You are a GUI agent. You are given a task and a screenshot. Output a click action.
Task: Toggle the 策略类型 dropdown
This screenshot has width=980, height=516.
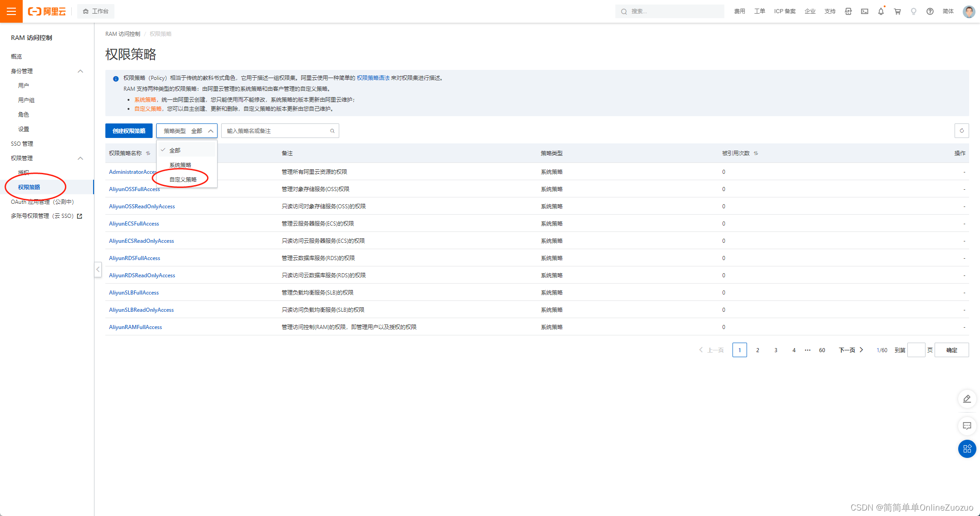tap(187, 131)
